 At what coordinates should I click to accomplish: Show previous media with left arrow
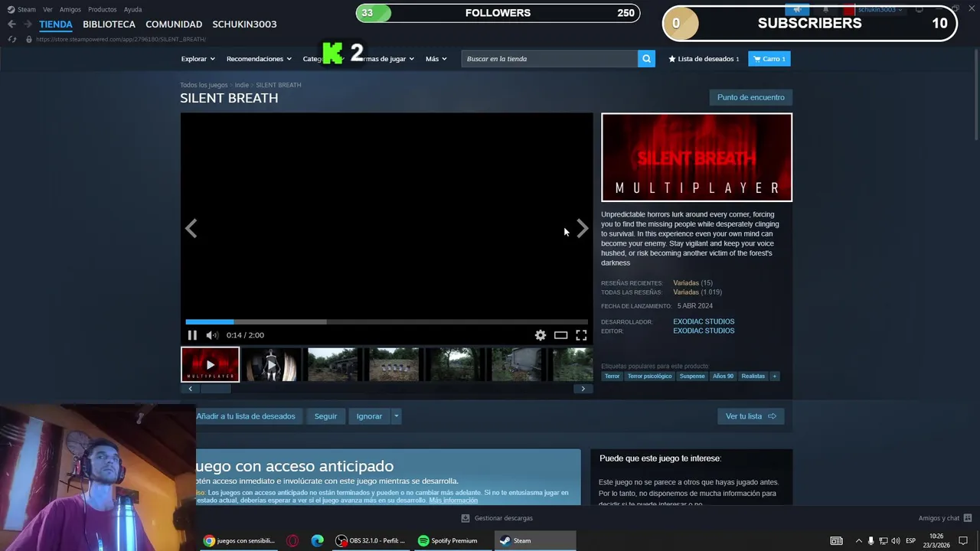pyautogui.click(x=191, y=228)
